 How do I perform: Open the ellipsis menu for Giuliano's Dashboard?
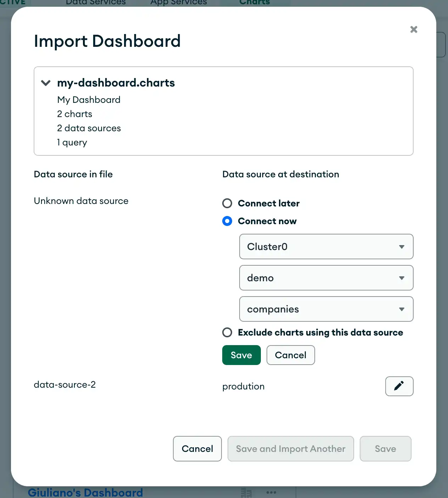click(271, 492)
